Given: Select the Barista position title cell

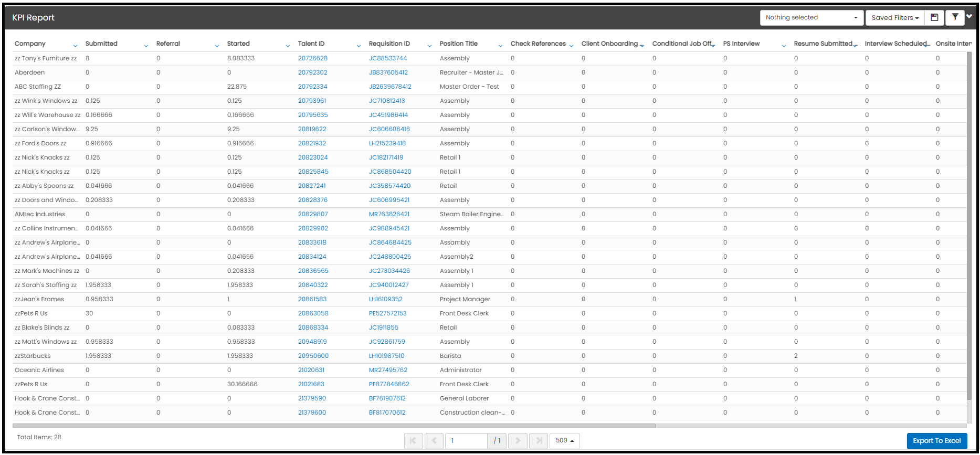Looking at the screenshot, I should [450, 356].
